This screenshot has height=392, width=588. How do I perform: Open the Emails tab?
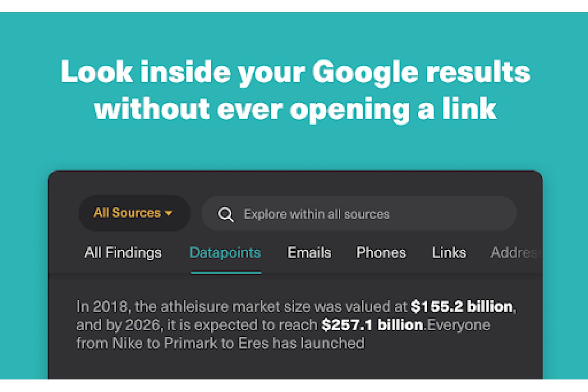point(309,252)
